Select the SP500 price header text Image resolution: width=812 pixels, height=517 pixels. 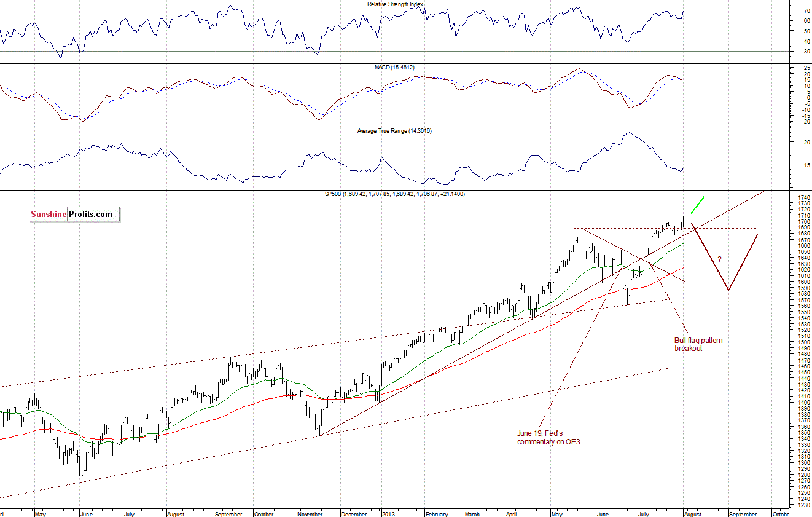point(395,194)
